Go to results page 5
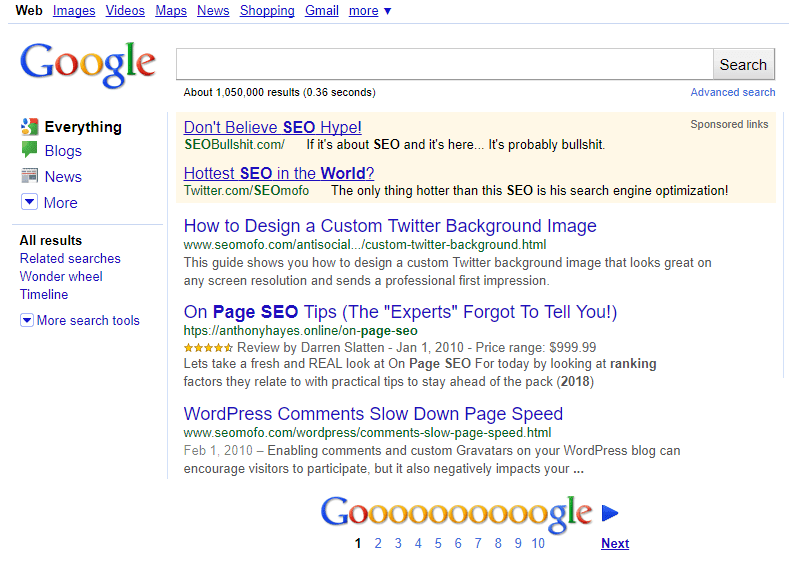The width and height of the screenshot is (789, 568). (x=438, y=543)
